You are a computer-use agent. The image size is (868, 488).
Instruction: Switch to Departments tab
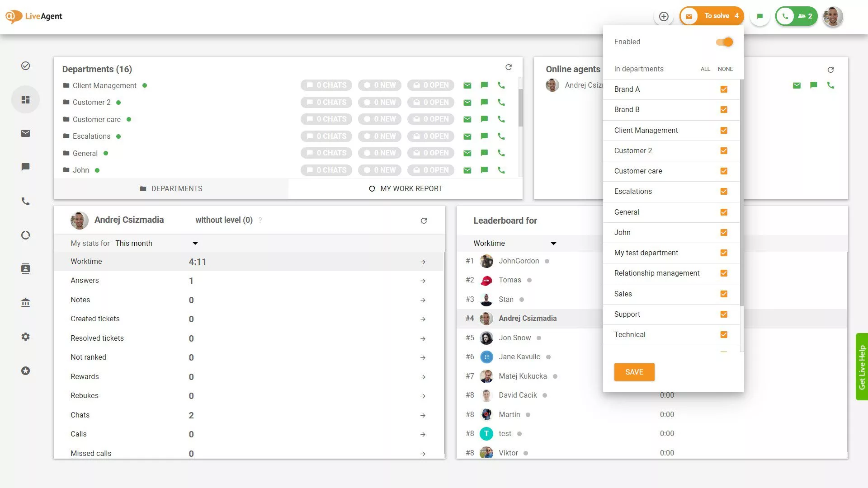click(x=171, y=188)
